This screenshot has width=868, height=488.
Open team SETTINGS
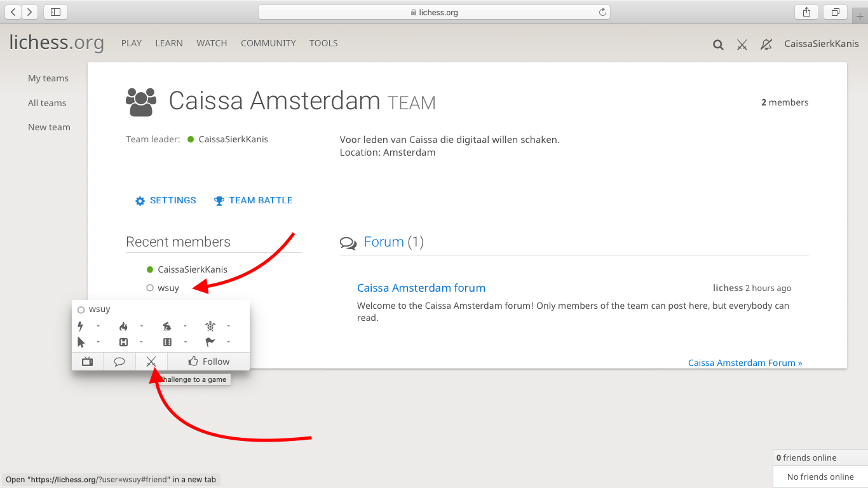(166, 200)
